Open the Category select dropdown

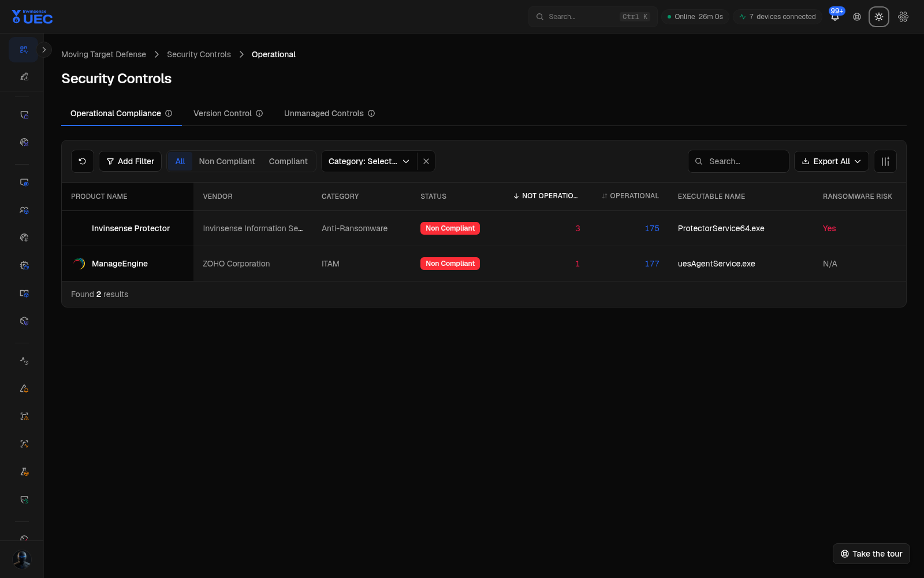point(369,161)
